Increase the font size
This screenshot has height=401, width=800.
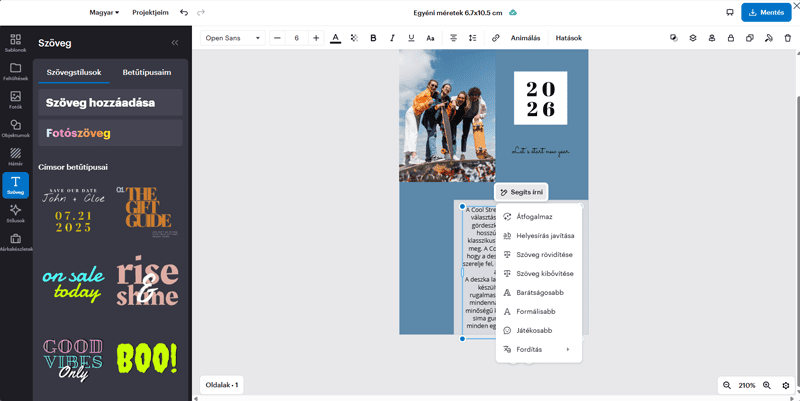pyautogui.click(x=316, y=38)
